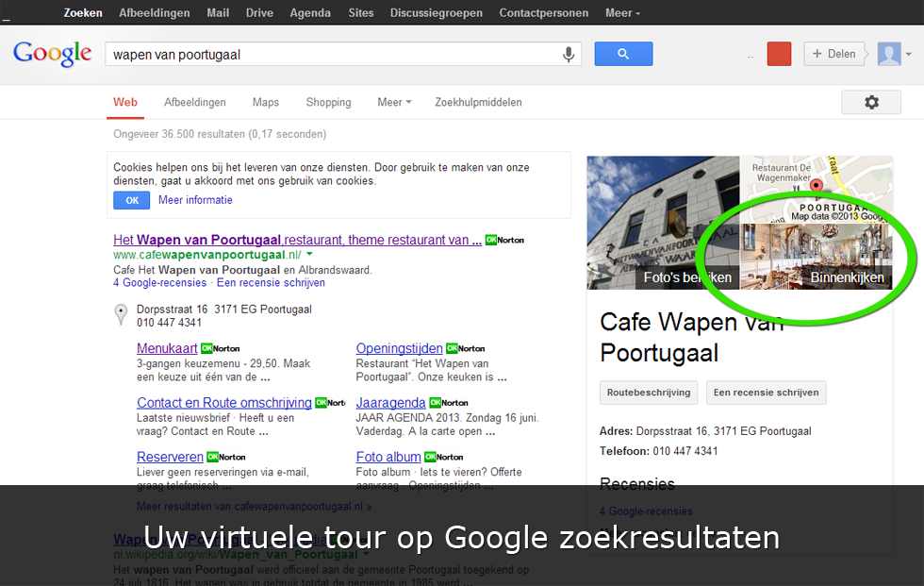
Task: Click the map pin beside Dorpsstraat 16
Action: coord(121,315)
